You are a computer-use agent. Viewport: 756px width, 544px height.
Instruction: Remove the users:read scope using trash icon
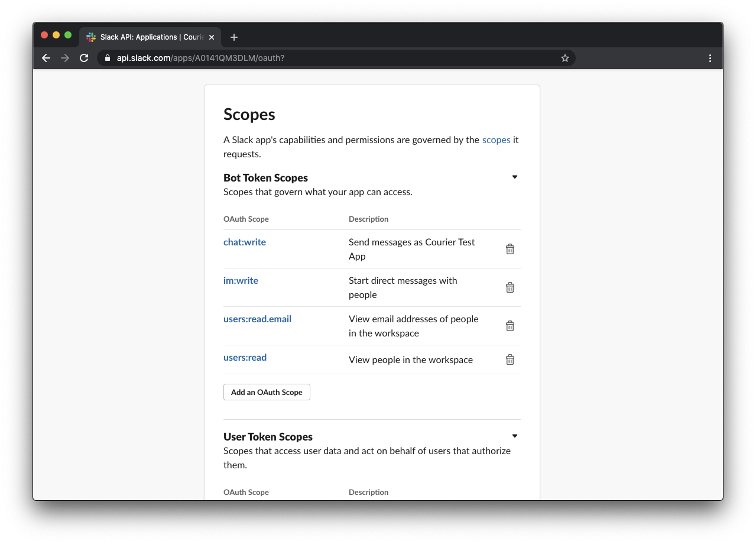pyautogui.click(x=510, y=360)
